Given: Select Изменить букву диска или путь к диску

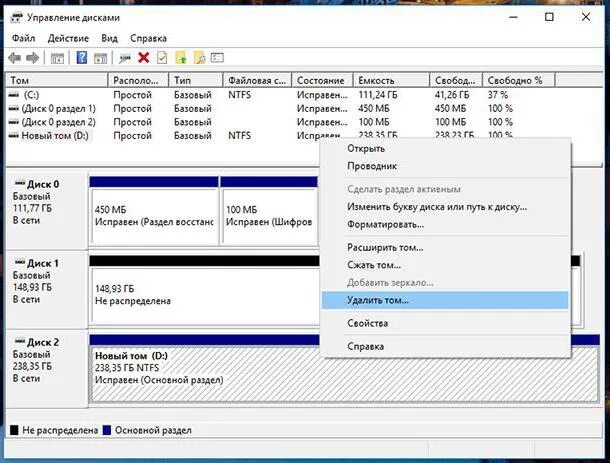Looking at the screenshot, I should click(445, 207).
